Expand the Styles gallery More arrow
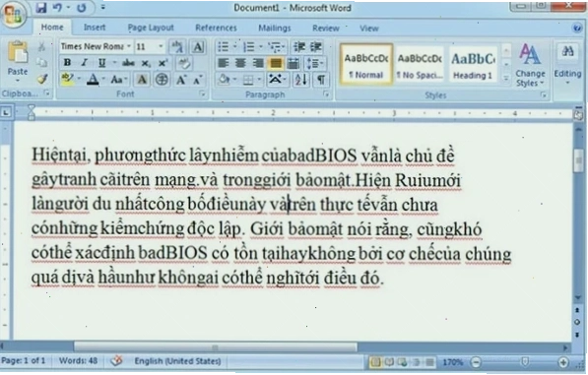 pos(506,79)
